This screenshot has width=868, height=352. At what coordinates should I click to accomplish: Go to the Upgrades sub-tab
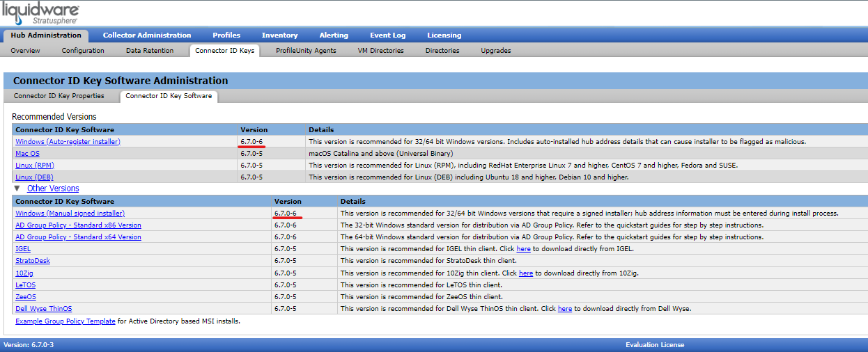point(496,51)
